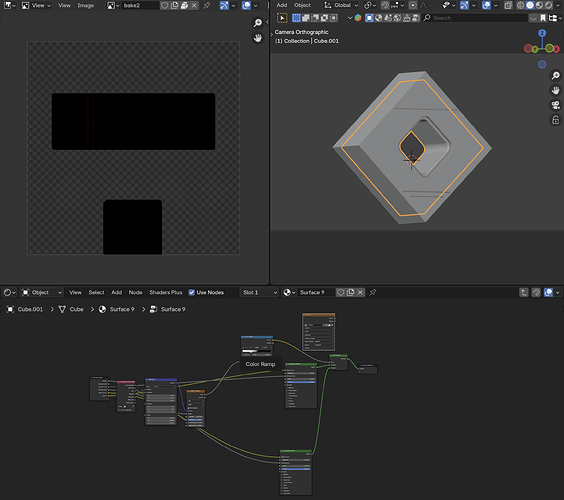This screenshot has height=500, width=564.
Task: Toggle the Use Nodes checkbox
Action: coord(192,292)
